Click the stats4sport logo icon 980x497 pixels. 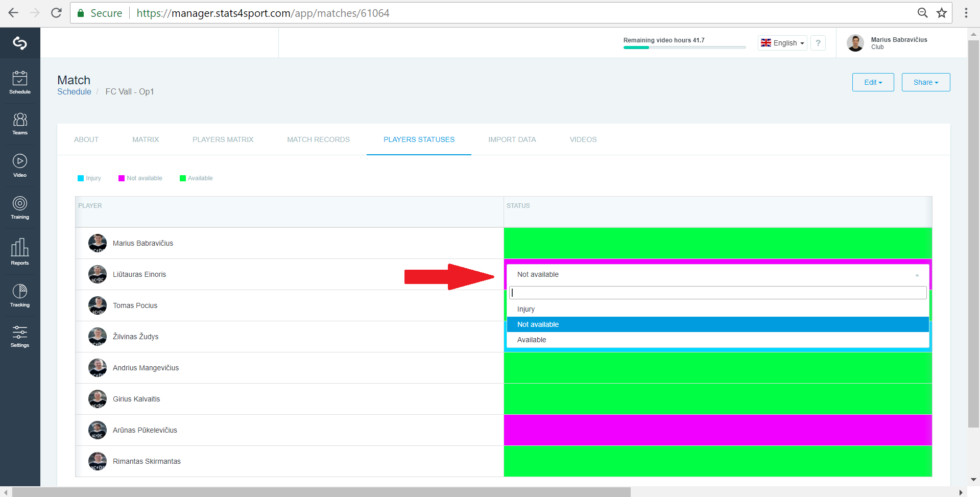point(20,43)
